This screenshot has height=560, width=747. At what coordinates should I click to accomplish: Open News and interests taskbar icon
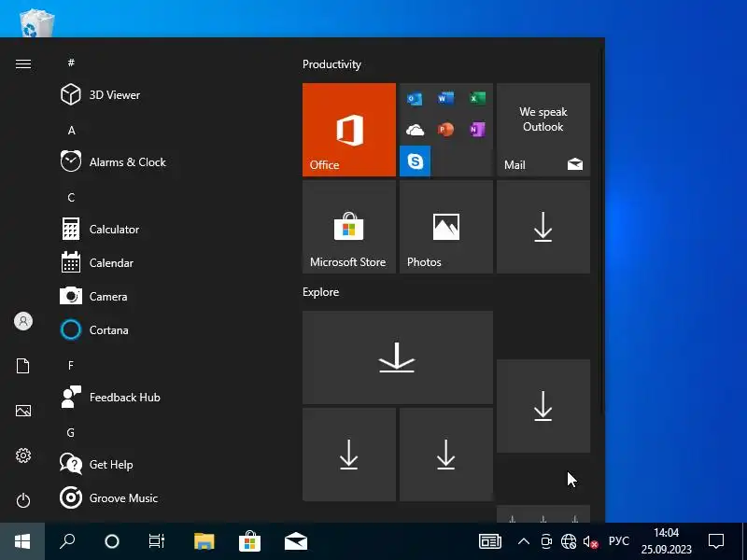(x=489, y=541)
